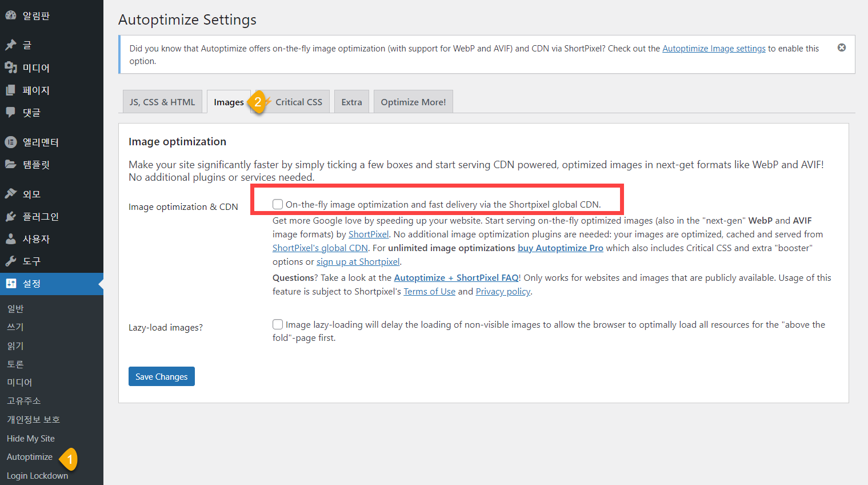Open the 미디어 media library icon
This screenshot has width=868, height=485.
[x=12, y=67]
